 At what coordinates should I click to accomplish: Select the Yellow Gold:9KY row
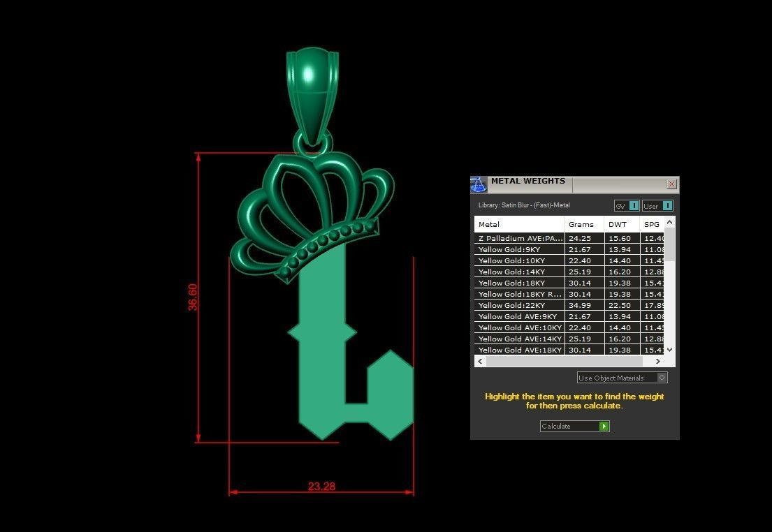569,249
